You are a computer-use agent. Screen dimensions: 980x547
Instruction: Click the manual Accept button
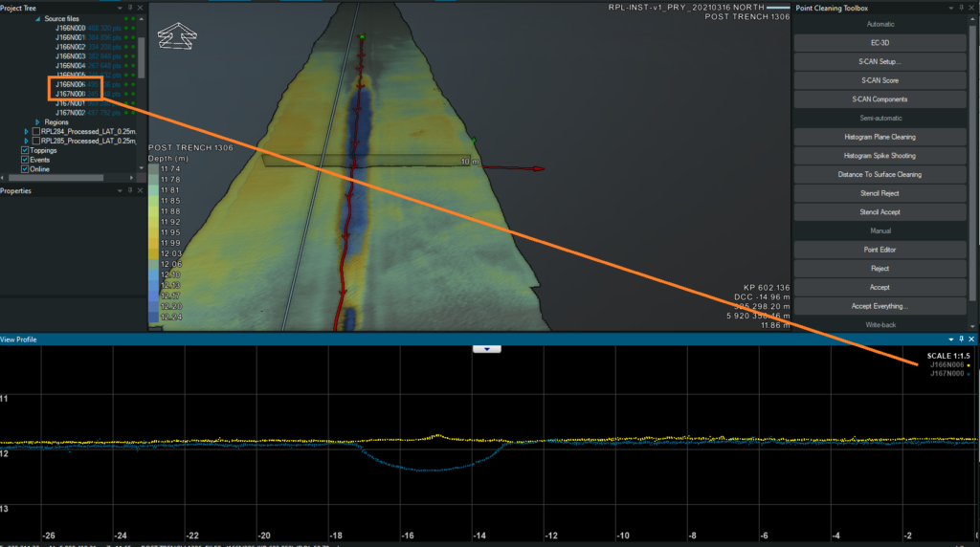click(x=880, y=287)
